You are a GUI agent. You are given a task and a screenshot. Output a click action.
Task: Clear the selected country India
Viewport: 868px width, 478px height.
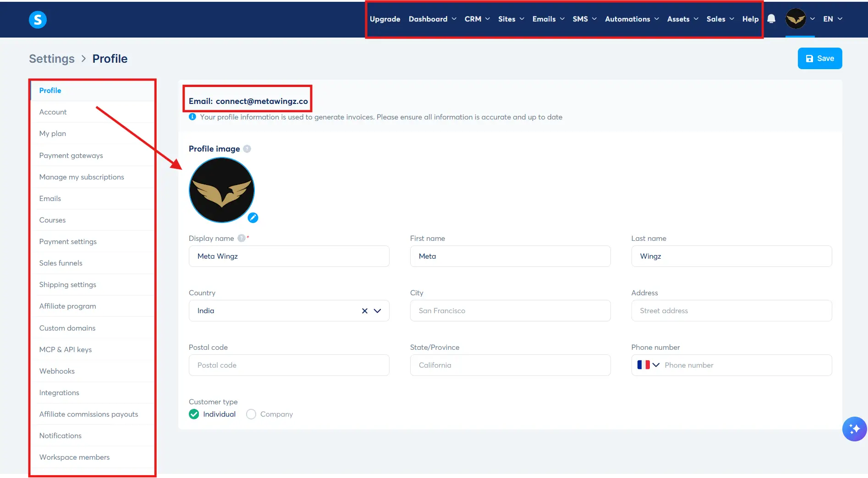(x=365, y=311)
